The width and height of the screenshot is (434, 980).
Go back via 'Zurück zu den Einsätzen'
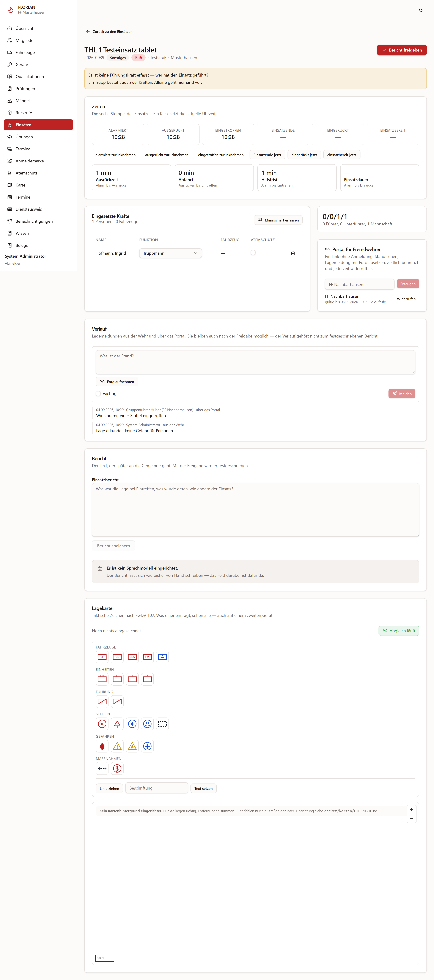[x=109, y=32]
